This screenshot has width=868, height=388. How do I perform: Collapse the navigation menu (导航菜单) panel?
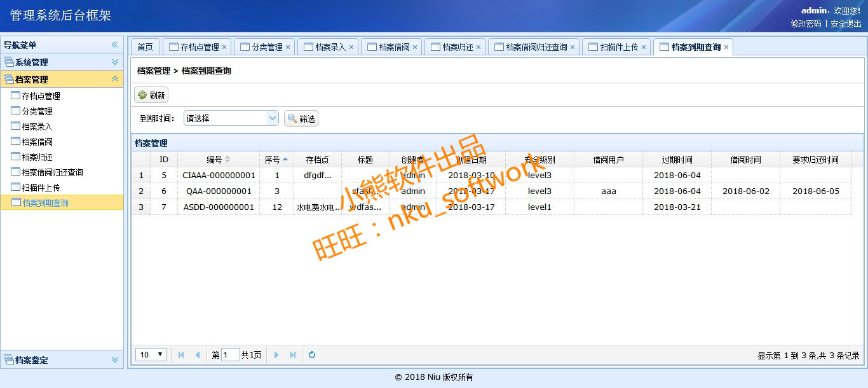point(115,45)
